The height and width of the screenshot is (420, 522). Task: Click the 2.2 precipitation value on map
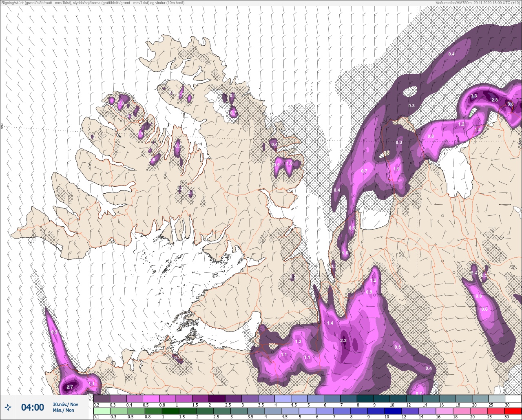343,340
